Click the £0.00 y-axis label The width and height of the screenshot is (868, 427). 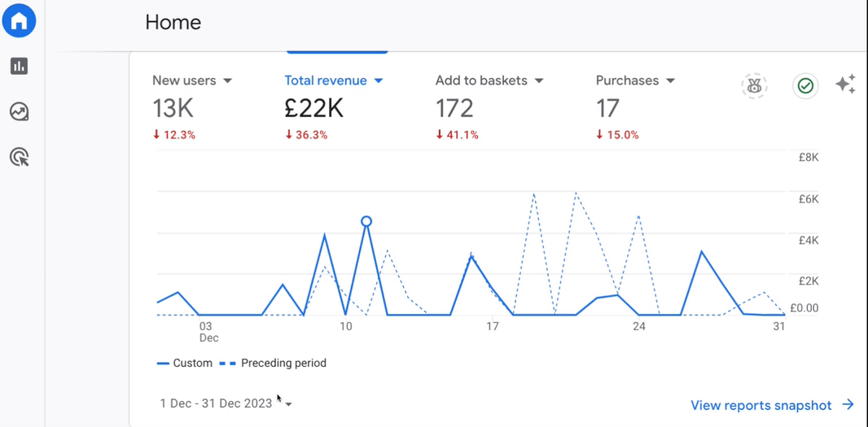click(x=803, y=307)
